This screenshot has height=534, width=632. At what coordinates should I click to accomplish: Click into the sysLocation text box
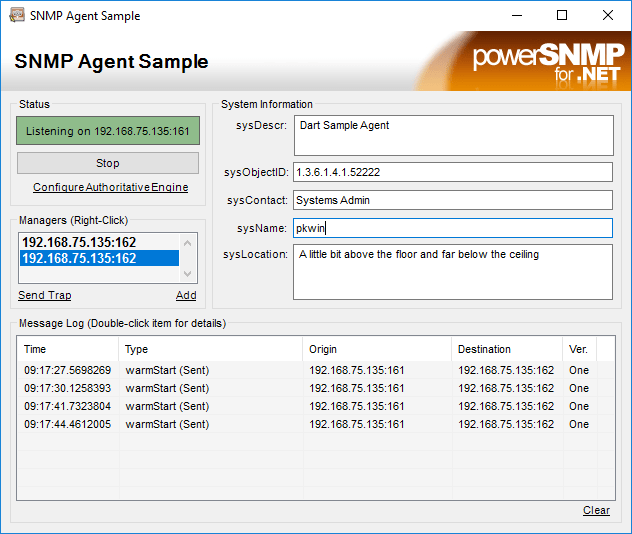click(453, 272)
